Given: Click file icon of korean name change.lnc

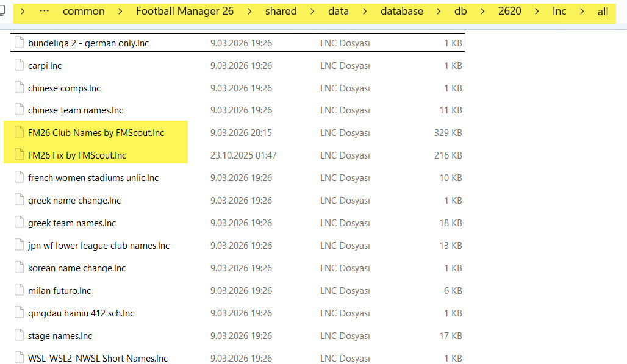Looking at the screenshot, I should 18,268.
